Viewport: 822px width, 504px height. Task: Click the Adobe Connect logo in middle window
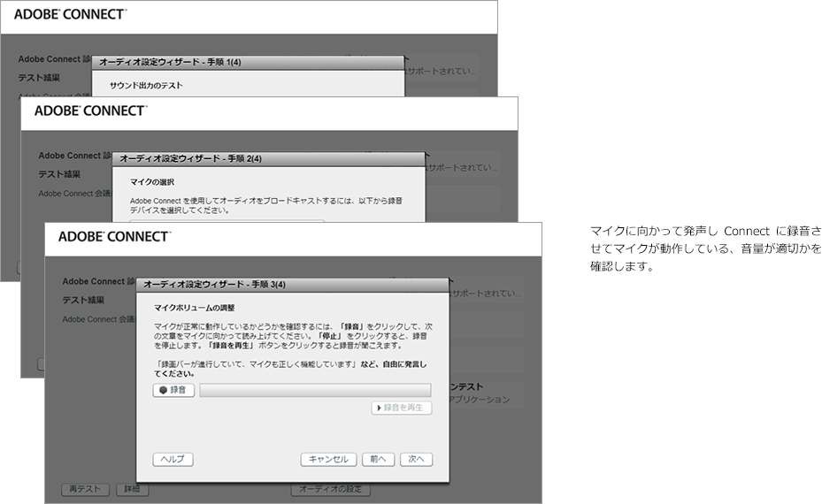click(90, 111)
